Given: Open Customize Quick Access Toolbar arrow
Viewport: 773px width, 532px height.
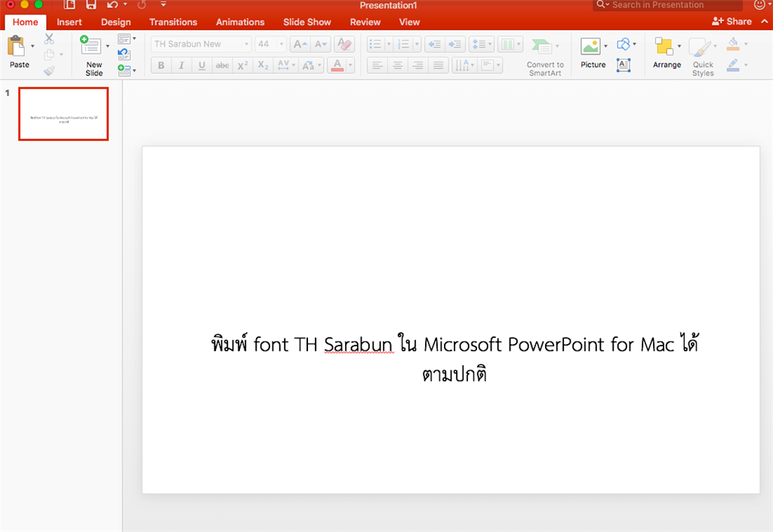Looking at the screenshot, I should (x=163, y=5).
